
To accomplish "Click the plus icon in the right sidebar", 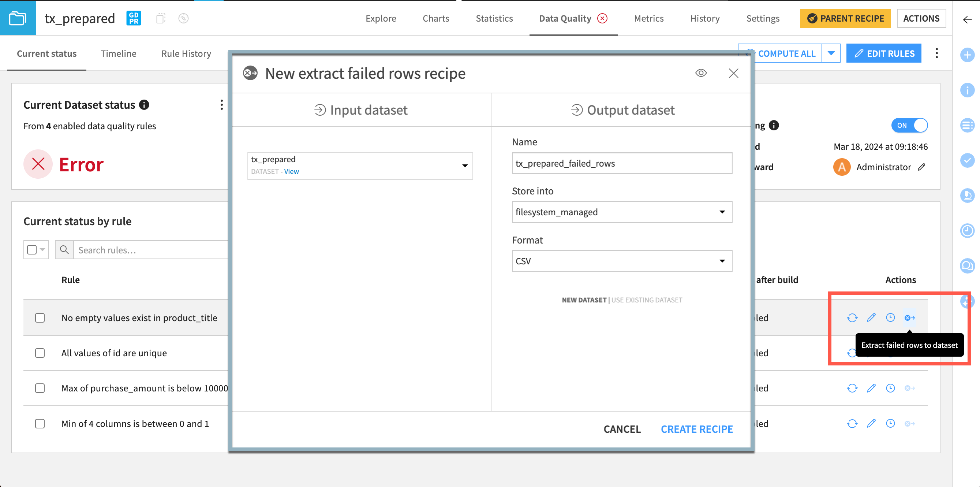I will (x=968, y=55).
